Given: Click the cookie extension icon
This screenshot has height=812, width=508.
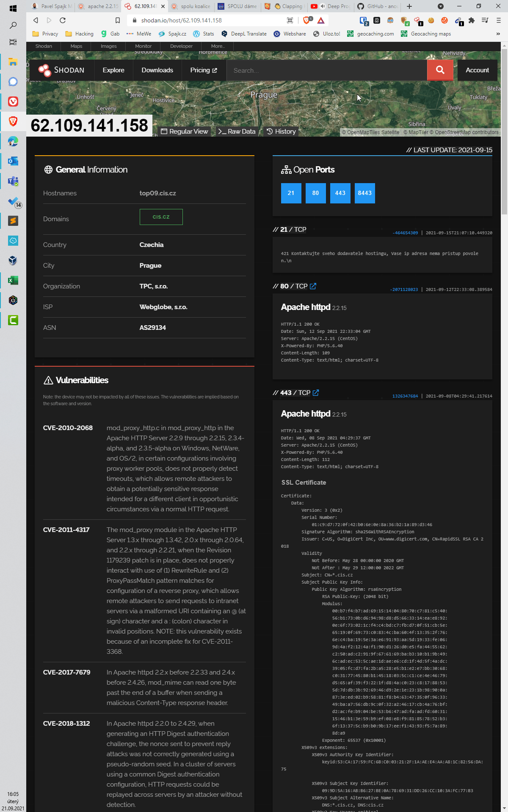Looking at the screenshot, I should pos(431,20).
